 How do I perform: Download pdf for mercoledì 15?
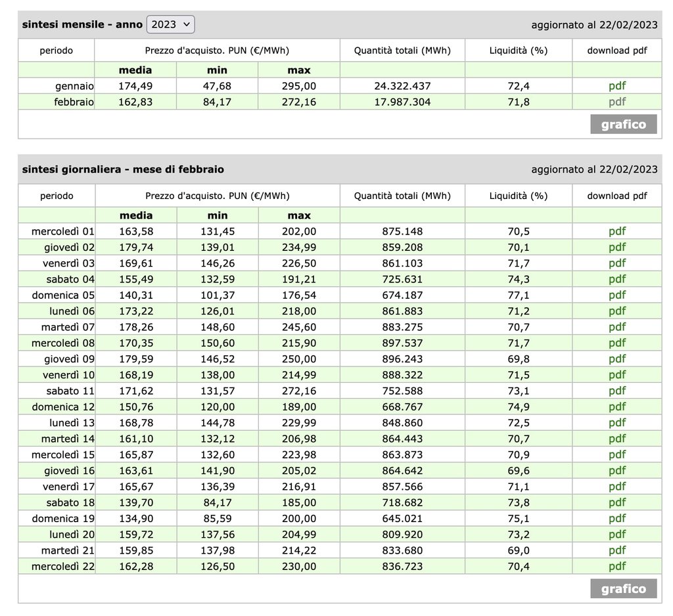point(616,454)
